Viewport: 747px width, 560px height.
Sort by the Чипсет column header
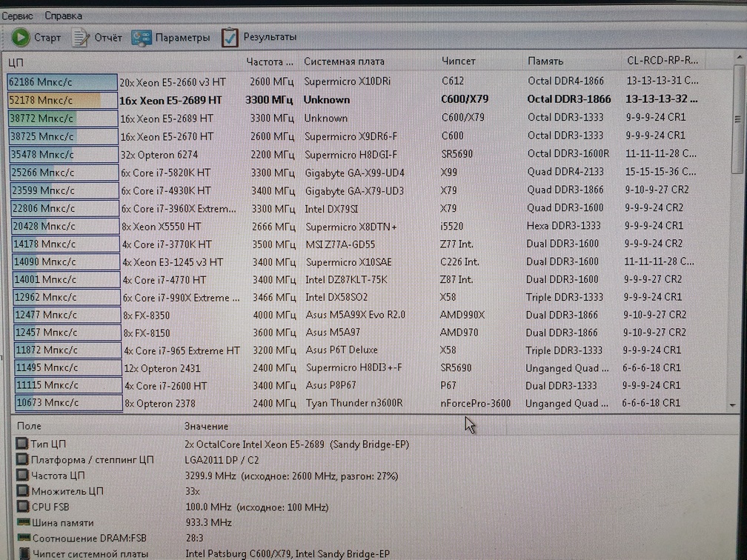pyautogui.click(x=458, y=61)
